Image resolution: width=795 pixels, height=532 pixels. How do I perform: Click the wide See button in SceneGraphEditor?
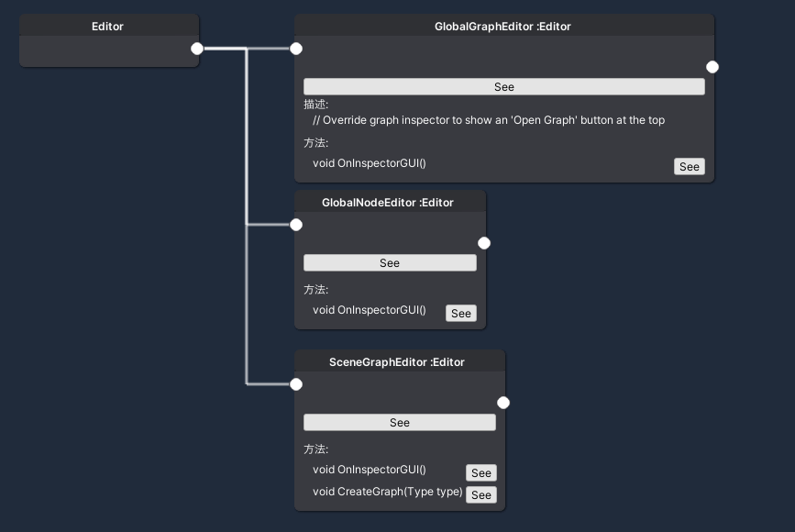click(x=400, y=423)
